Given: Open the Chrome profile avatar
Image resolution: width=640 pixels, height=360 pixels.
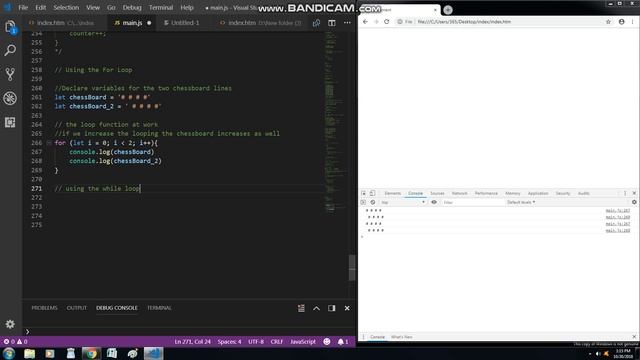Looking at the screenshot, I should coord(621,22).
